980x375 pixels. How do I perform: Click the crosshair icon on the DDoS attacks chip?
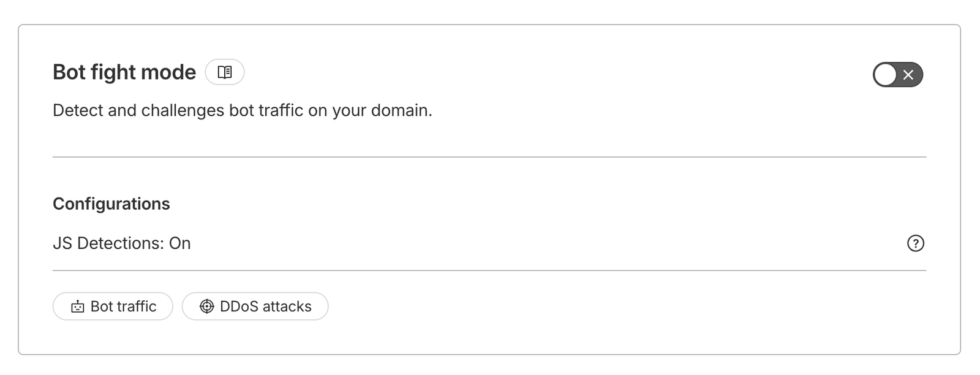click(207, 306)
